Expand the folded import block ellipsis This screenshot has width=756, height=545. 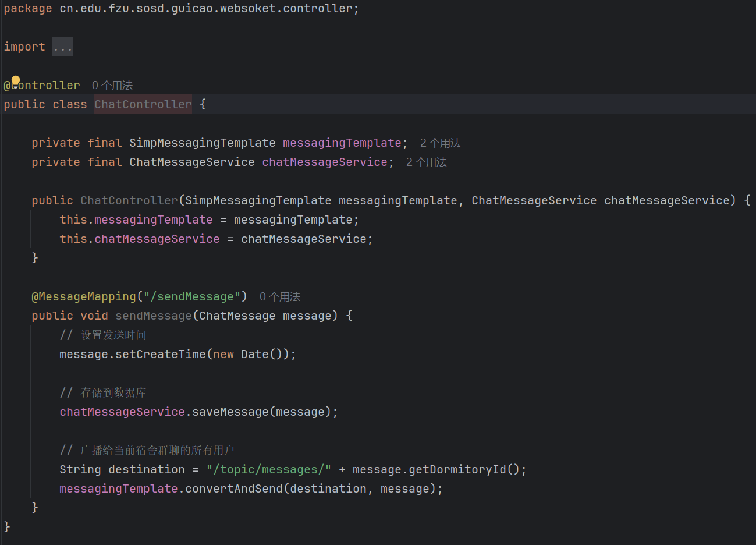[x=63, y=47]
